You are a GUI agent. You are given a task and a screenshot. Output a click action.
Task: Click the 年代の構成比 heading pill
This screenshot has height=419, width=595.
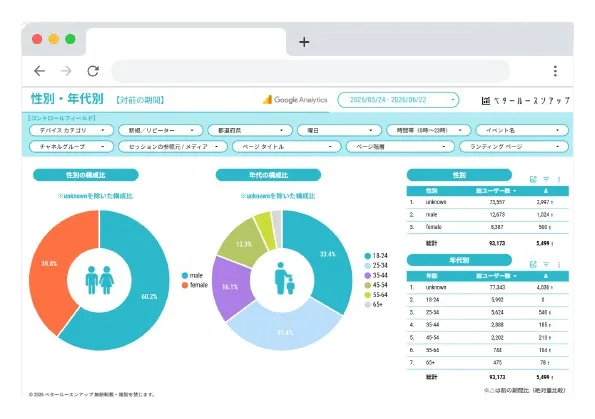(x=268, y=175)
